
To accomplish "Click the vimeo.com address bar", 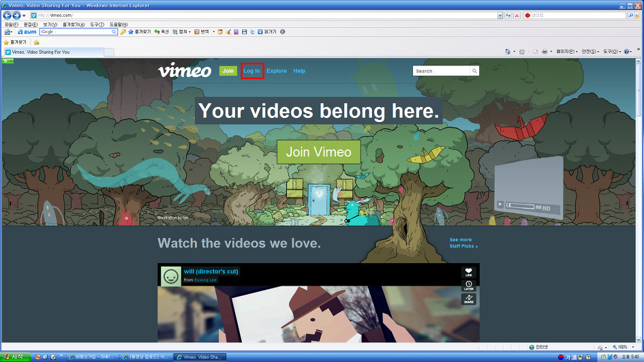I will point(263,15).
